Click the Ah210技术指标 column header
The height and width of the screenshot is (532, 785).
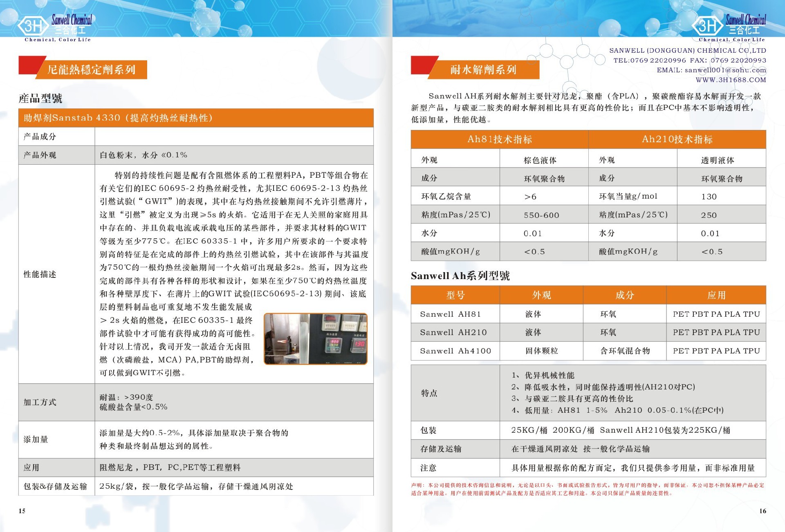click(677, 139)
